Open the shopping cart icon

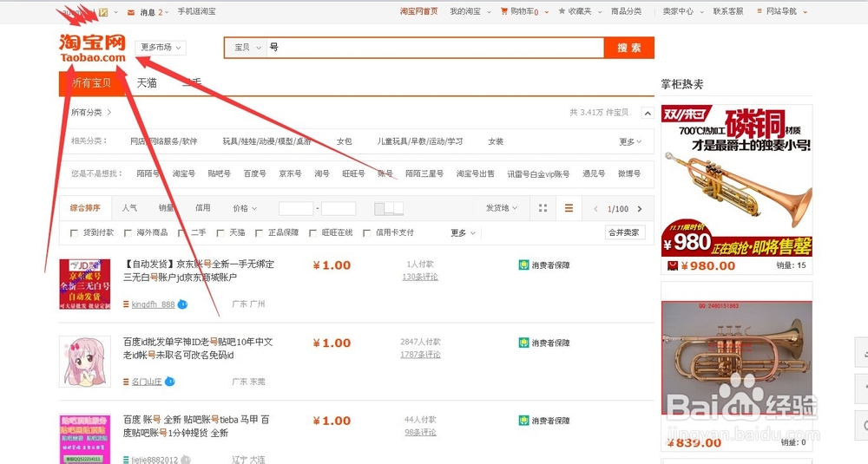point(503,11)
